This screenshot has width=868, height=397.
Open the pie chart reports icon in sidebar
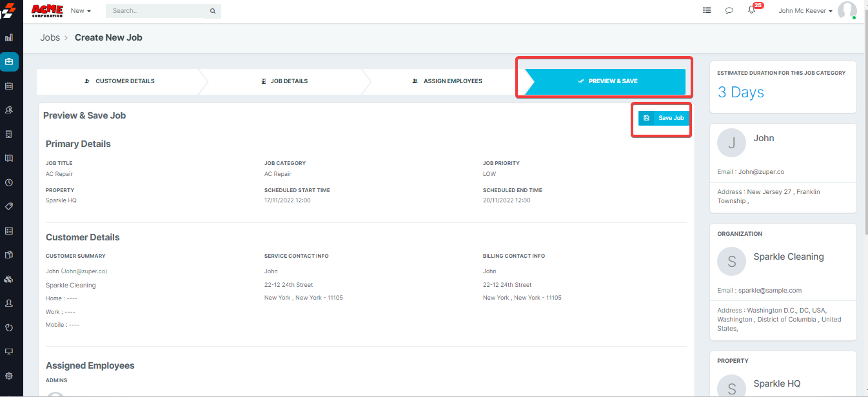point(9,327)
